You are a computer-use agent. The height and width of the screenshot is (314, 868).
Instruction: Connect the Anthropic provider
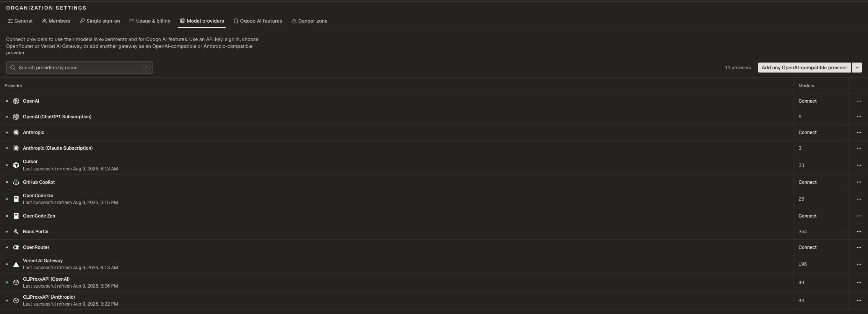pos(808,132)
